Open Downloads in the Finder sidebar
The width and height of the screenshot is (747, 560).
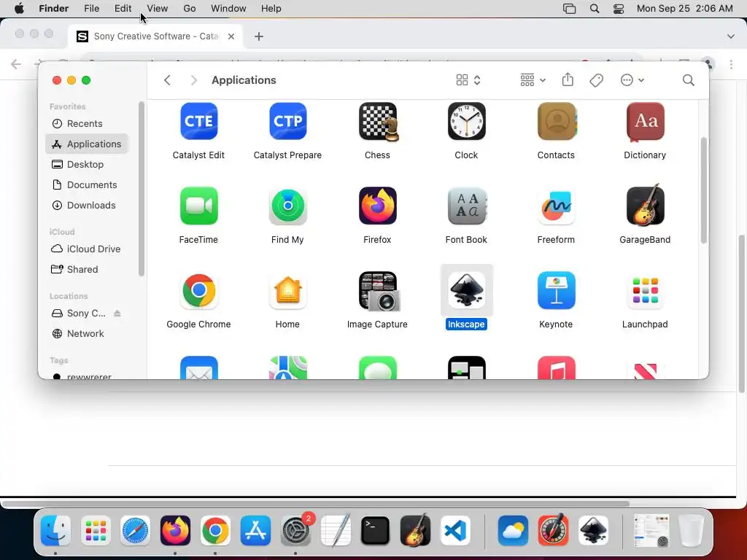(87, 205)
